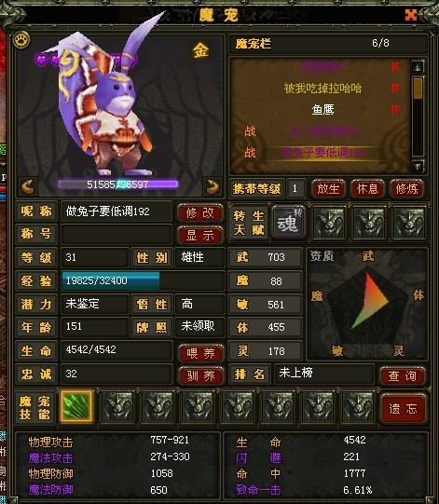Click the 查询 ranking query button

pyautogui.click(x=403, y=375)
